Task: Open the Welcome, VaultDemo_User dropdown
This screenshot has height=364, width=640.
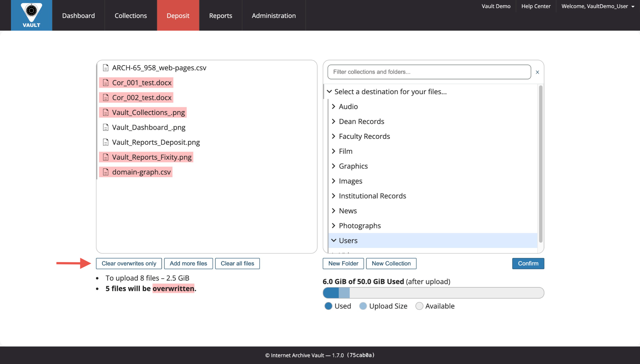Action: coord(598,6)
